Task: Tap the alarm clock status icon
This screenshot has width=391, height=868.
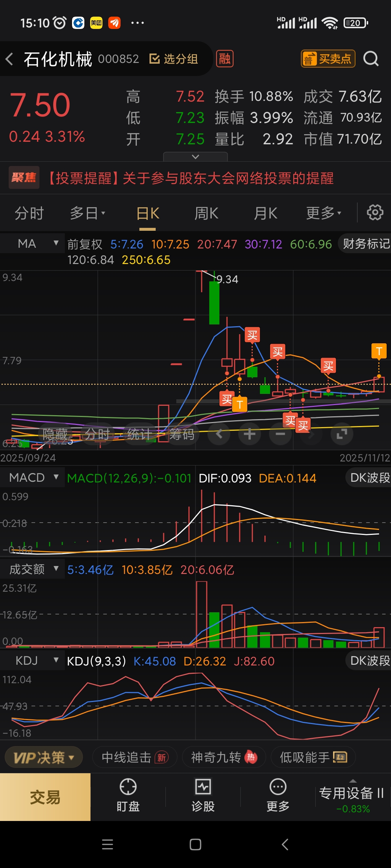Action: pyautogui.click(x=60, y=23)
